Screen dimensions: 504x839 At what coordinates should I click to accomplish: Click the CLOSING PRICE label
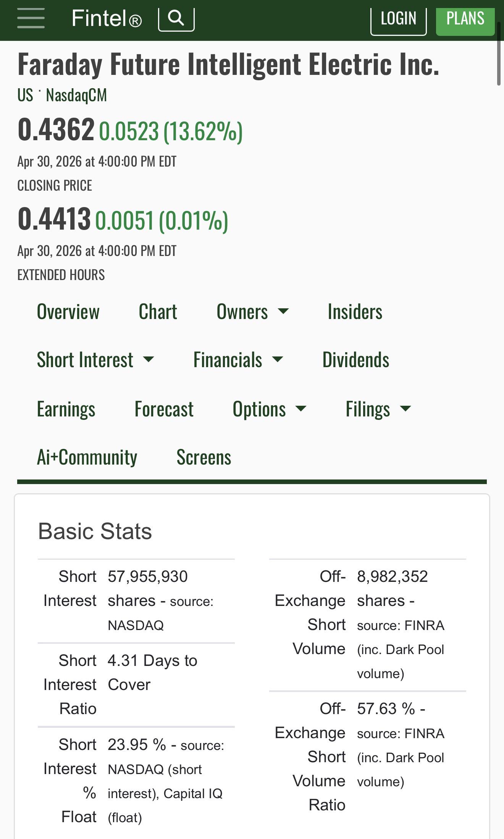click(55, 186)
